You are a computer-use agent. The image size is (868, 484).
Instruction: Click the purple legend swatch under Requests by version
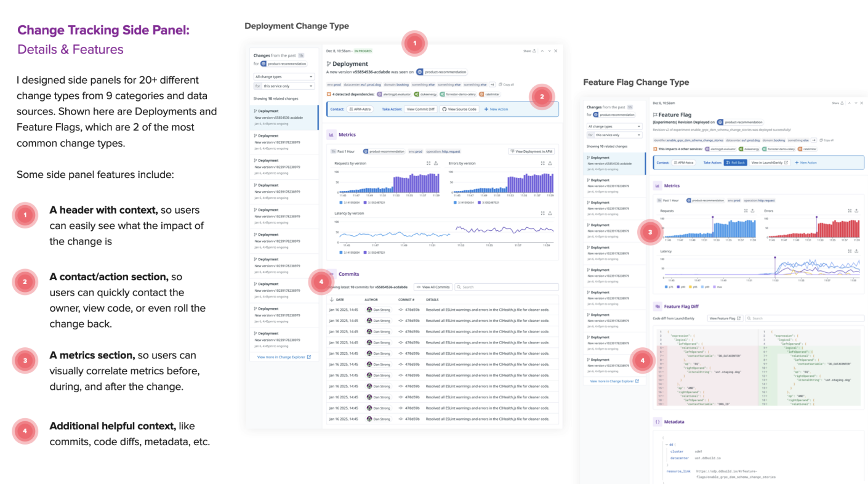click(x=366, y=202)
